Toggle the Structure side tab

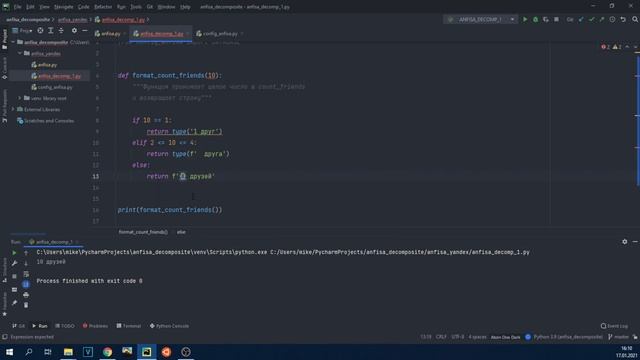(4, 269)
